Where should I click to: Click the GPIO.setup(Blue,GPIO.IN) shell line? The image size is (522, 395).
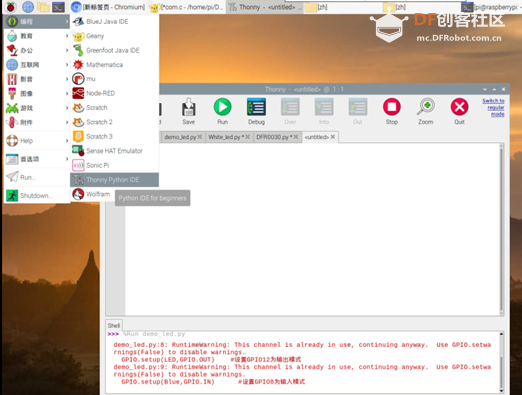coord(209,382)
